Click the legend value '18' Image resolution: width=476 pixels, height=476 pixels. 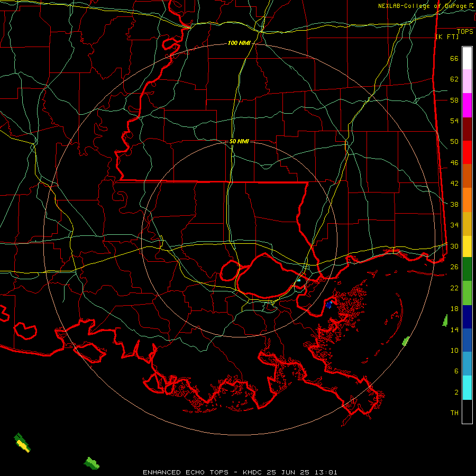pyautogui.click(x=454, y=309)
